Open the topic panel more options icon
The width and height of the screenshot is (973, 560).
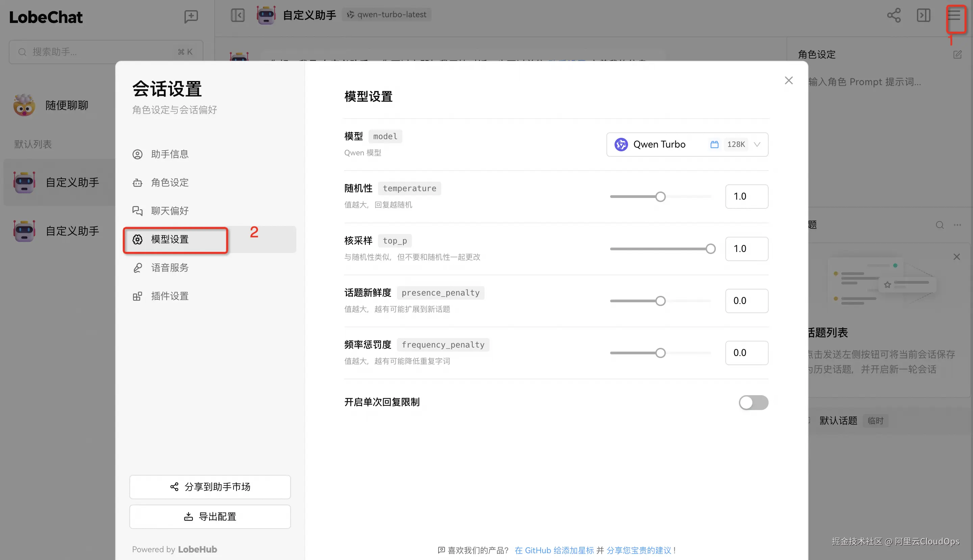[x=957, y=225]
